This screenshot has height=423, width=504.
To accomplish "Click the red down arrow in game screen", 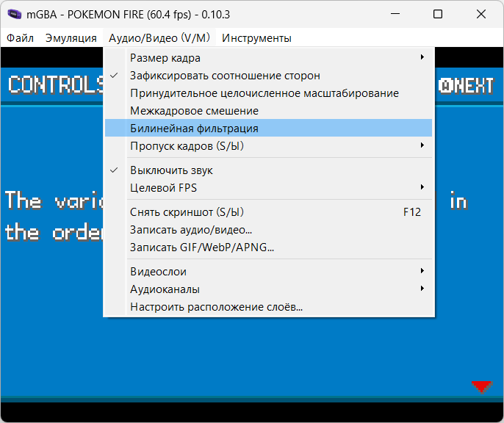I will [481, 387].
